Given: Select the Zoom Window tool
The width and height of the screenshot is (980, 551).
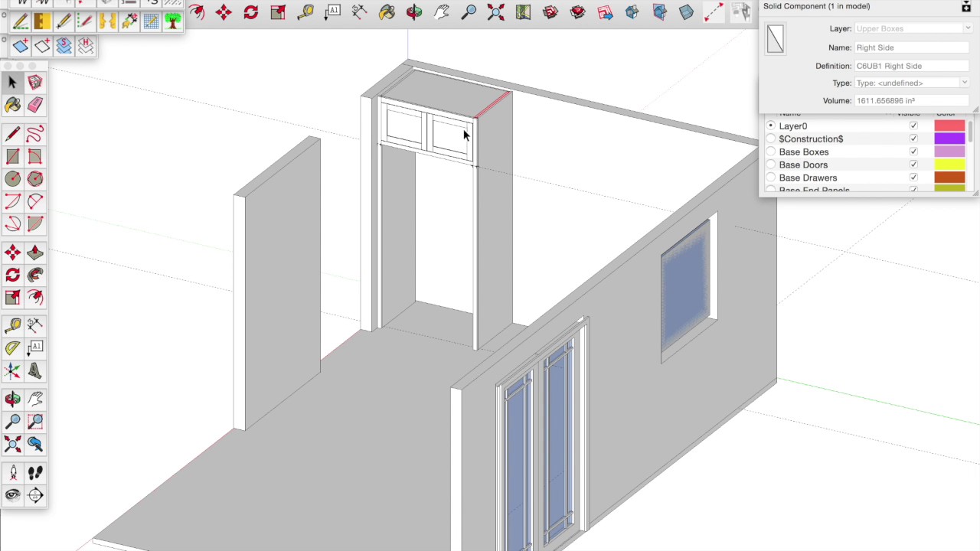Looking at the screenshot, I should point(35,422).
